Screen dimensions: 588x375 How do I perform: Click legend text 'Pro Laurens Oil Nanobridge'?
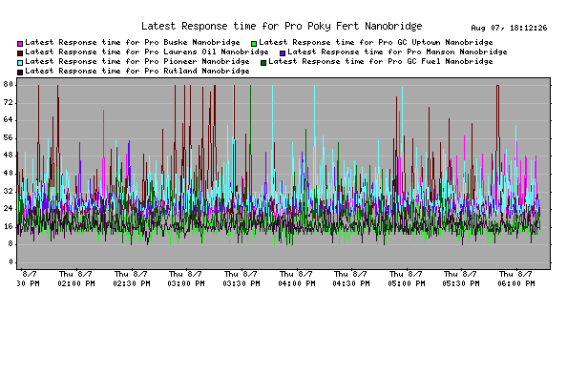pos(206,52)
